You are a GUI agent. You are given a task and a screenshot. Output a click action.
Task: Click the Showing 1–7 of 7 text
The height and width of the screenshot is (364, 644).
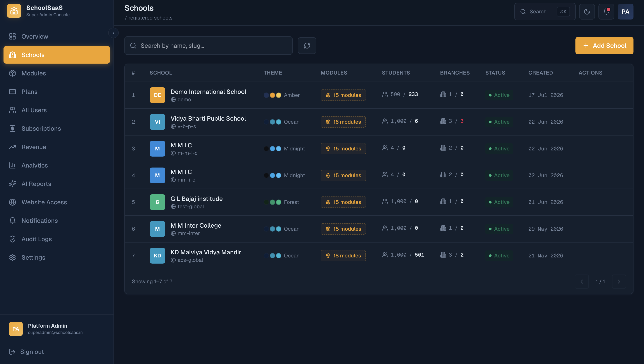click(152, 282)
